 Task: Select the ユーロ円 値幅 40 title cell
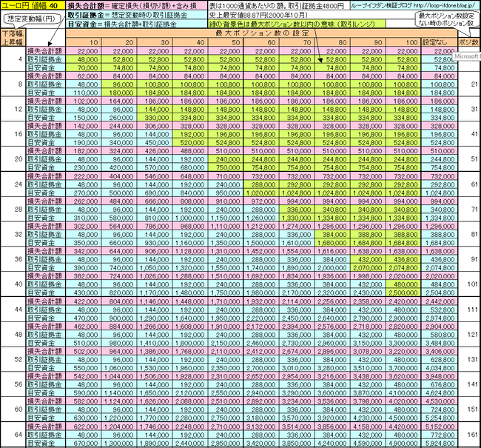pos(33,5)
